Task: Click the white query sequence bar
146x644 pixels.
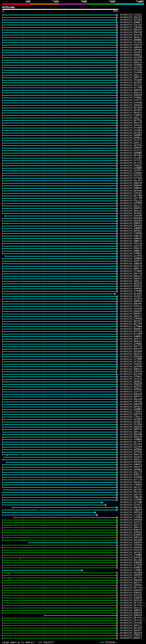Action: click(60, 9)
